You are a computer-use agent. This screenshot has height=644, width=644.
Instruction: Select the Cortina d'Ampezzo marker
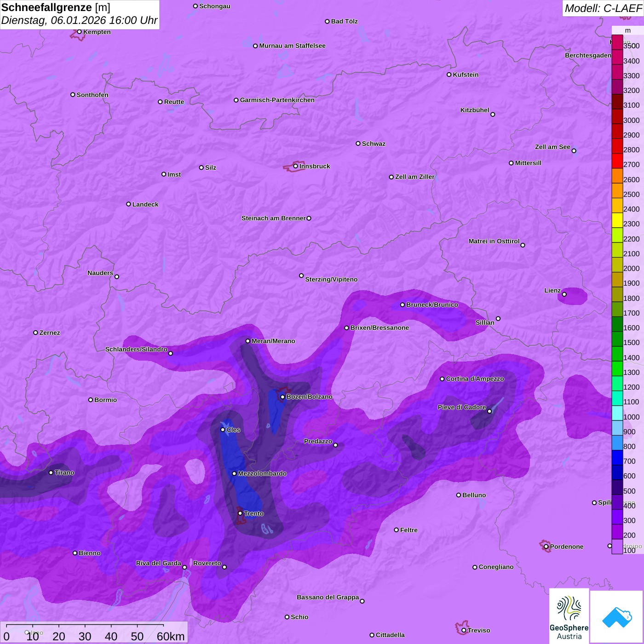[x=442, y=379]
